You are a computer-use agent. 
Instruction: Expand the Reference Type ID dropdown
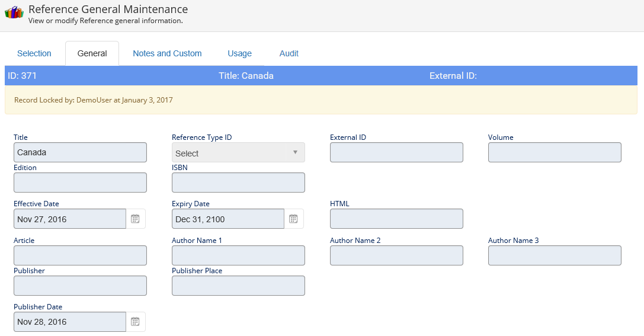[x=238, y=153]
